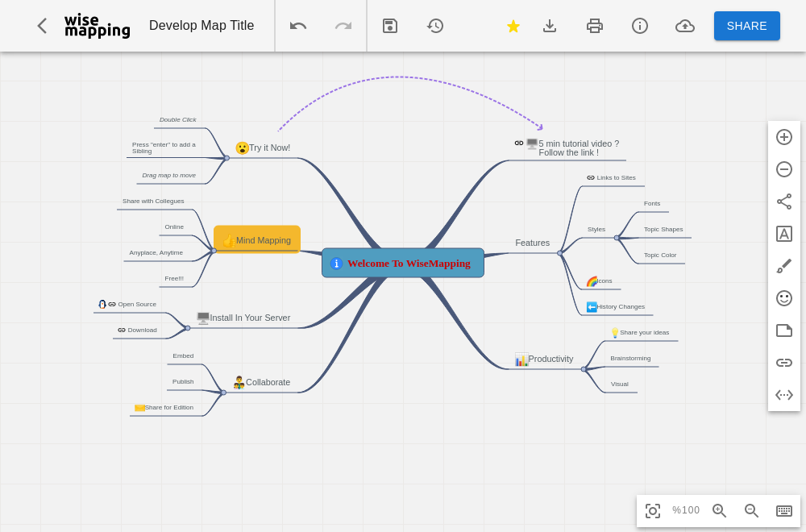Center the map with zoom-to-fit icon
Viewport: 806px width, 532px height.
point(653,510)
